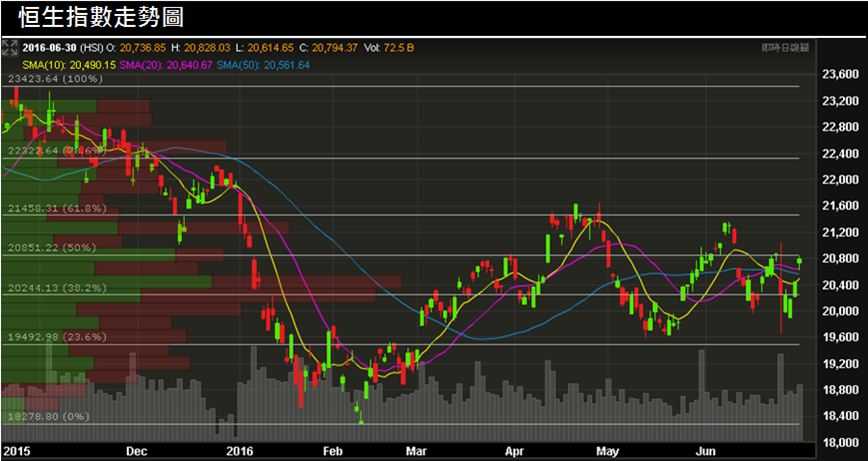
Task: Click the 22,400 price axis label
Action: tap(840, 154)
